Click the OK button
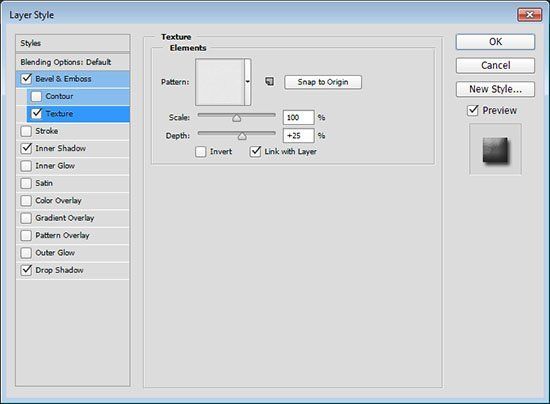The width and height of the screenshot is (550, 404). (495, 42)
